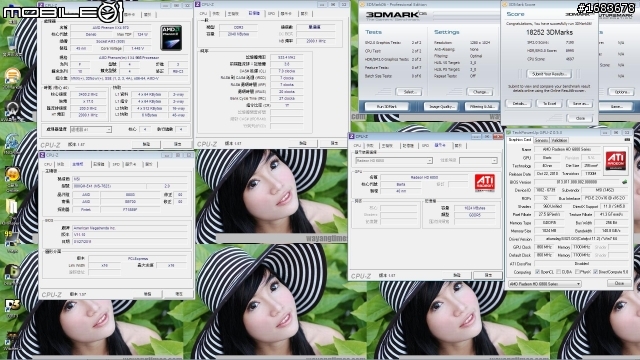The image size is (640, 360).
Task: Click Change... button under Settings in 3DMark
Action: click(480, 92)
